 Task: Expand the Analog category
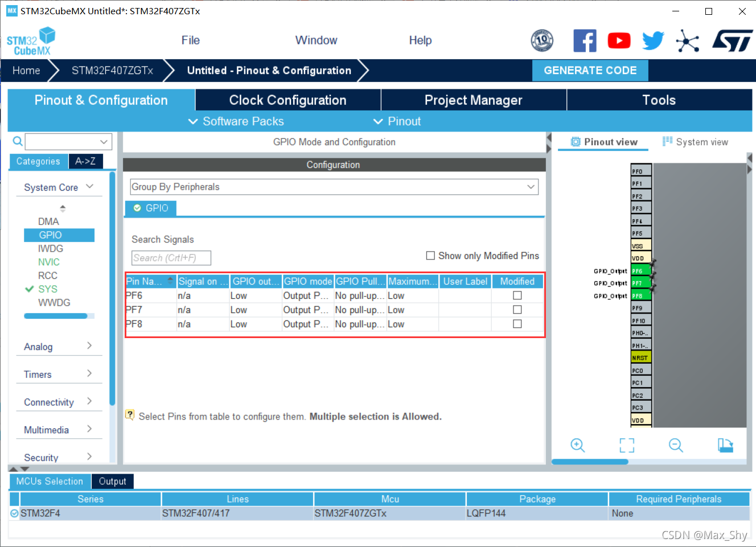tap(59, 347)
